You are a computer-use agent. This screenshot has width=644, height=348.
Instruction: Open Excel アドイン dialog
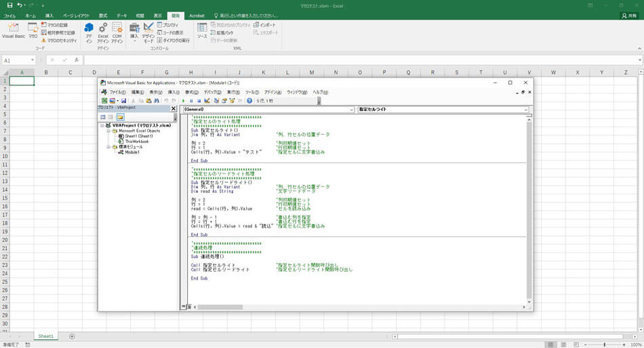[102, 32]
